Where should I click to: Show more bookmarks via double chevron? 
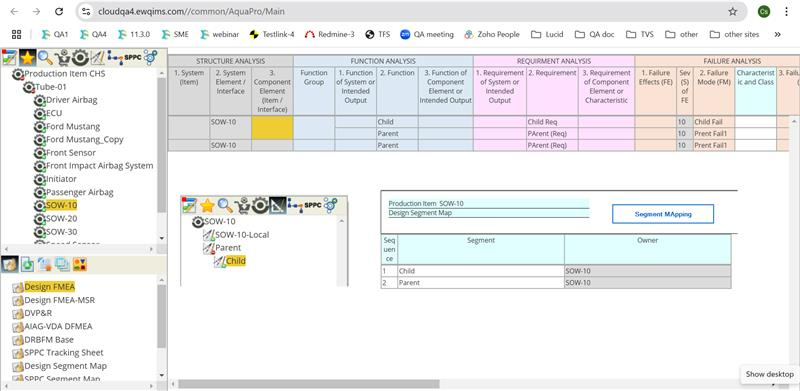[778, 34]
